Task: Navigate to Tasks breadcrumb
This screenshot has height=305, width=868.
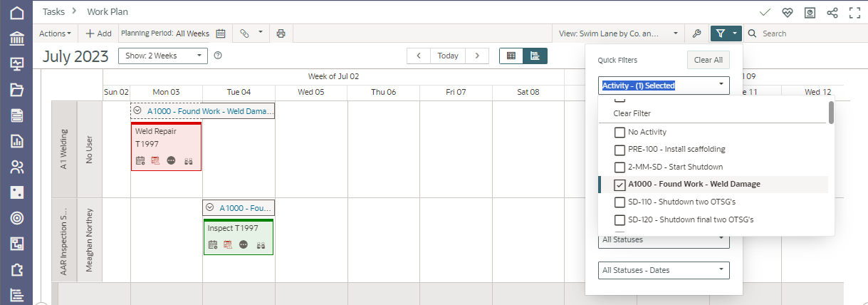Action: pos(53,12)
